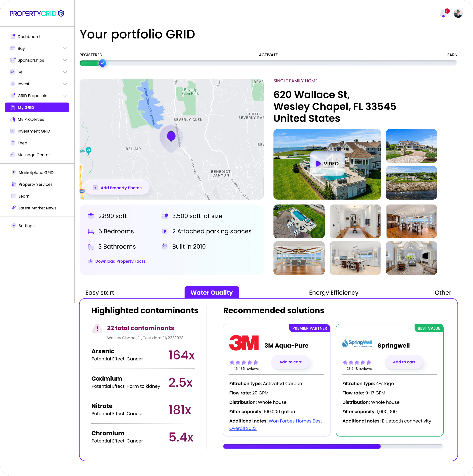
Task: Click the Marketplace GRID icon
Action: tap(14, 173)
